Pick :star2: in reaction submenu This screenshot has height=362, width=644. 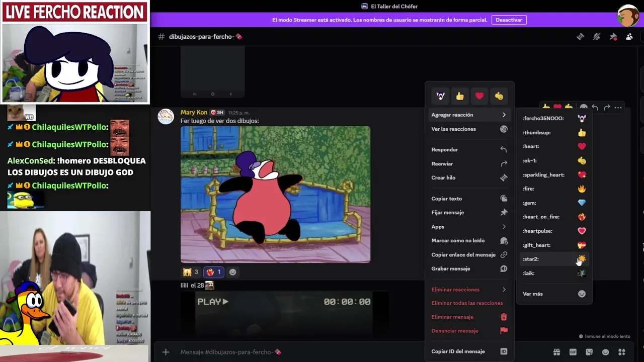coord(554,259)
